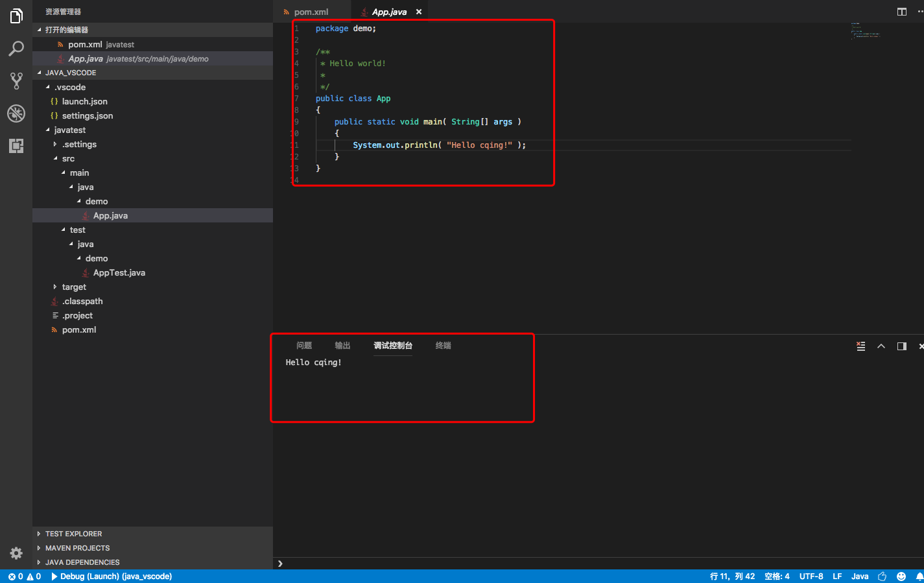Image resolution: width=924 pixels, height=583 pixels.
Task: Open AppTest.java in the file tree
Action: [x=119, y=272]
